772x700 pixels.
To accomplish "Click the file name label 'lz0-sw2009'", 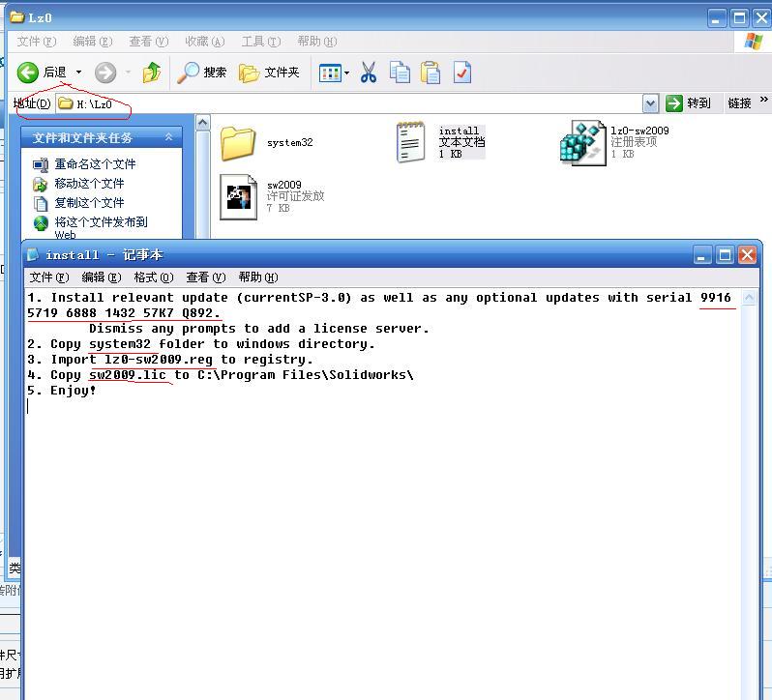I will (x=639, y=131).
